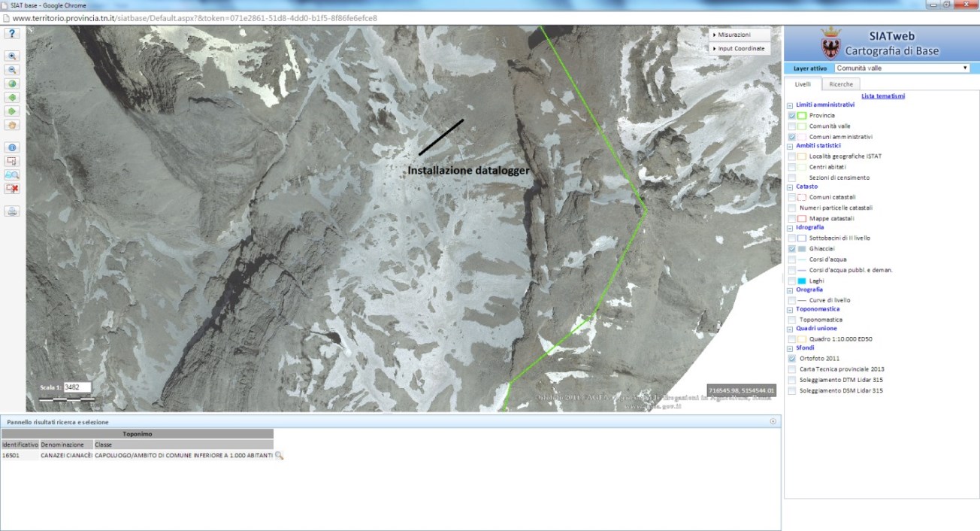Select the Livelli tab

coord(803,84)
